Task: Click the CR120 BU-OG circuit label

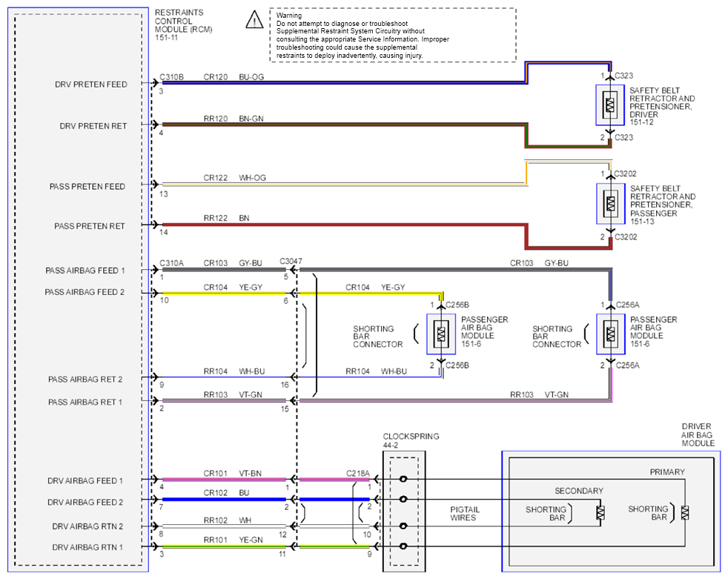Action: pos(234,77)
